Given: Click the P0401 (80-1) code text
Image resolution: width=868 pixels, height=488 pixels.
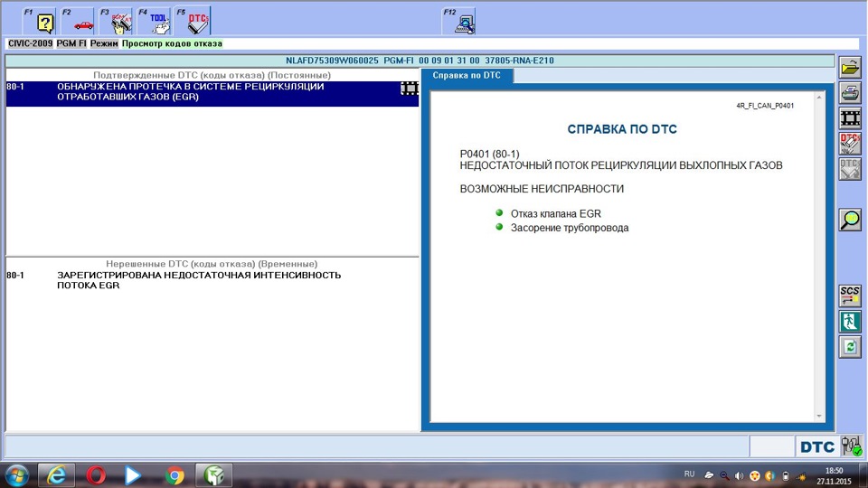Looking at the screenshot, I should point(489,154).
